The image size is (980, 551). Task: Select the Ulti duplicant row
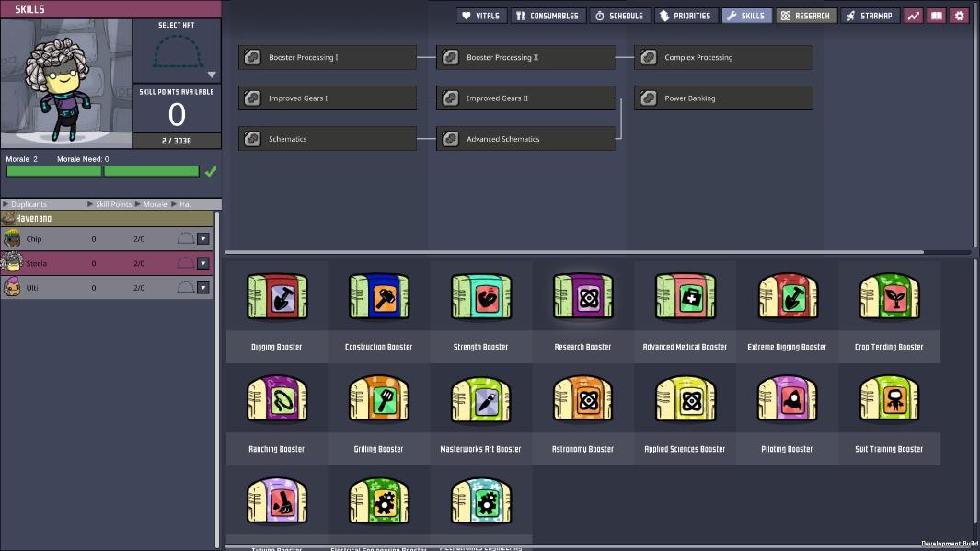tap(107, 287)
